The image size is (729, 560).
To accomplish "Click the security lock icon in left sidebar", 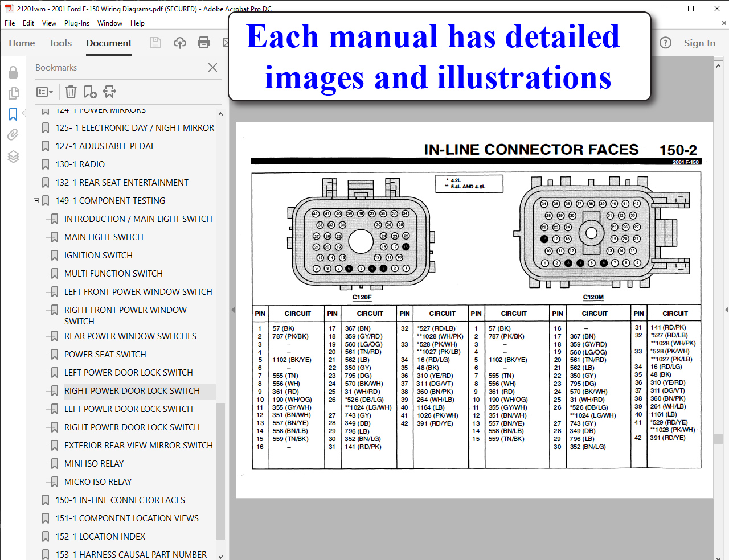I will (x=13, y=72).
